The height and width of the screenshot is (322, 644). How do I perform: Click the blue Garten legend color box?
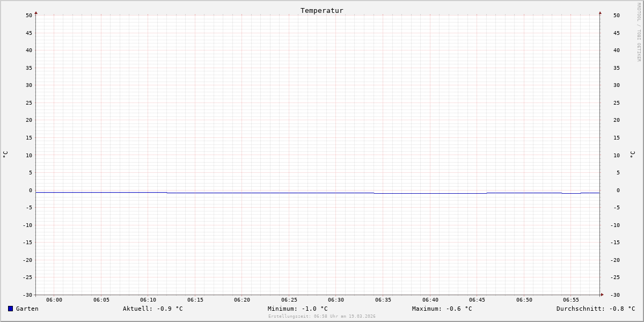tap(10, 309)
